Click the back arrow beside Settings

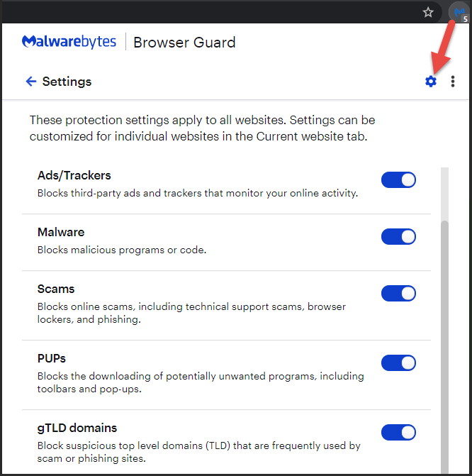[x=31, y=82]
